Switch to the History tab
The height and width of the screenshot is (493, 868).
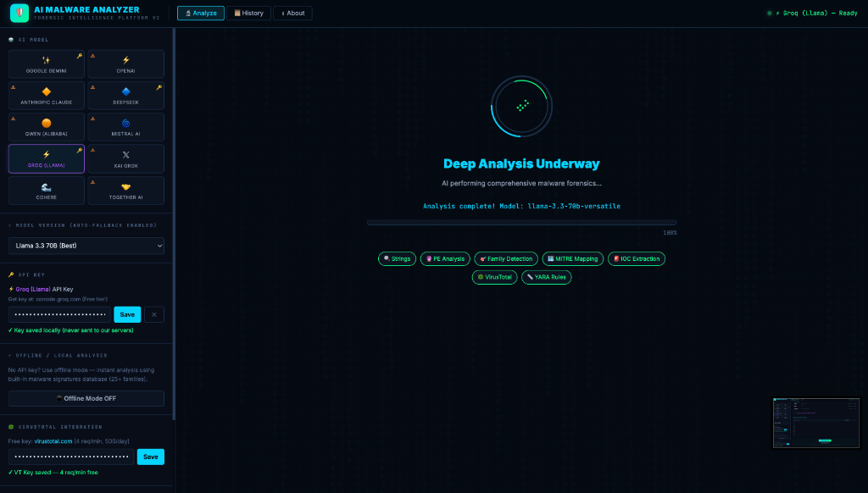pyautogui.click(x=248, y=13)
